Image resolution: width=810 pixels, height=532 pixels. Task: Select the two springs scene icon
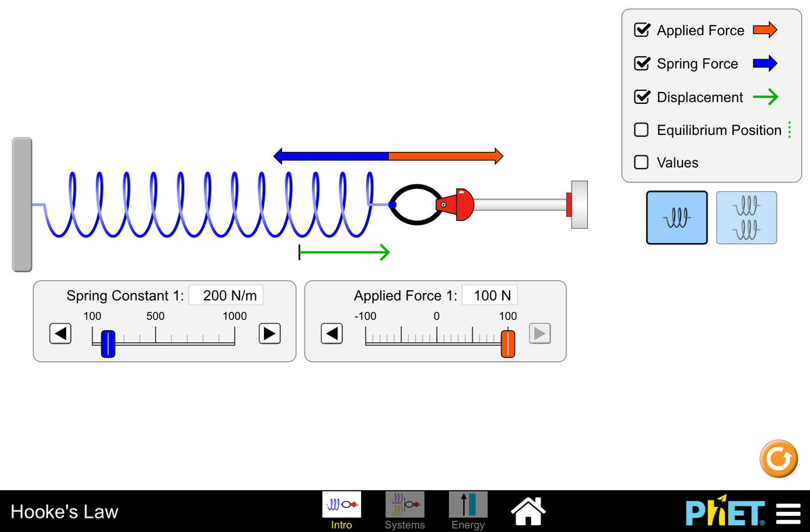click(x=746, y=217)
